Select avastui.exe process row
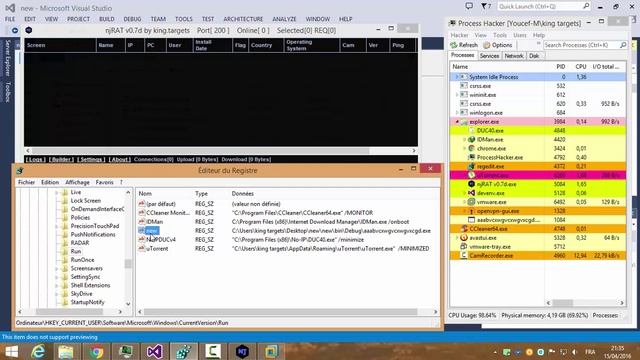 (x=538, y=238)
